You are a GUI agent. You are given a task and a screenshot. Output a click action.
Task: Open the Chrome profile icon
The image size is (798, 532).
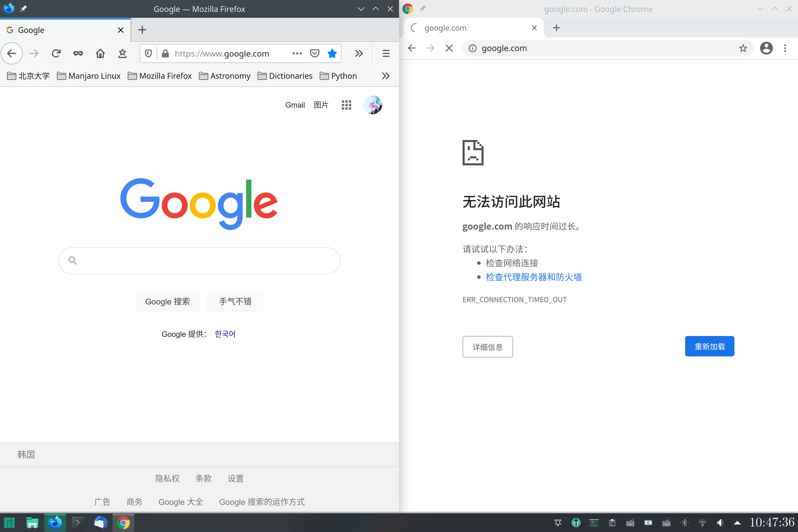(766, 48)
